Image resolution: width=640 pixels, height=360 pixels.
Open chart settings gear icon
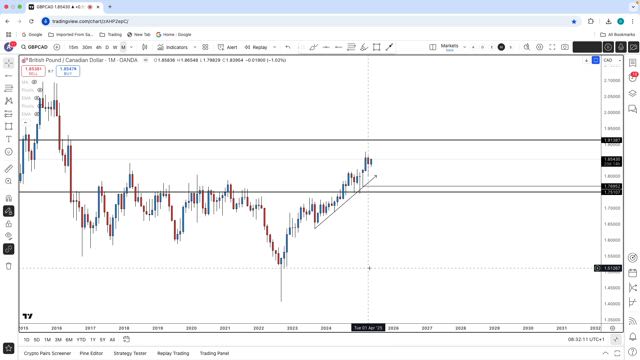539,47
